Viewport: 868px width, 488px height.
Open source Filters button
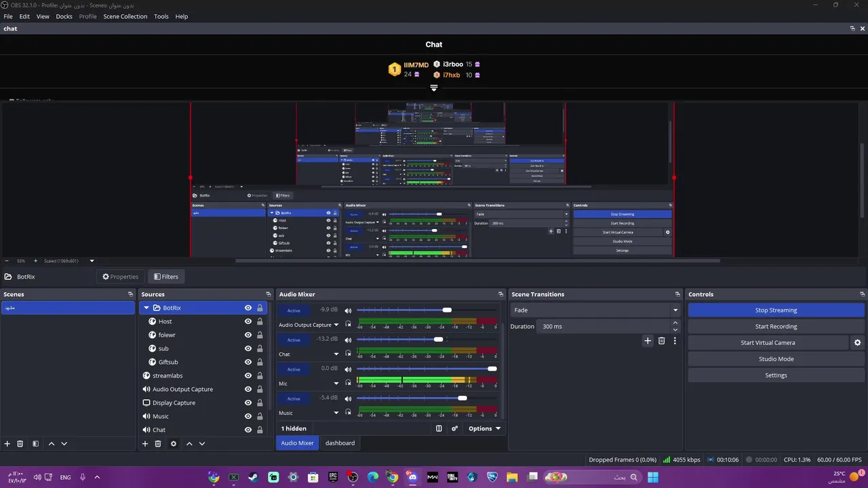pyautogui.click(x=165, y=277)
